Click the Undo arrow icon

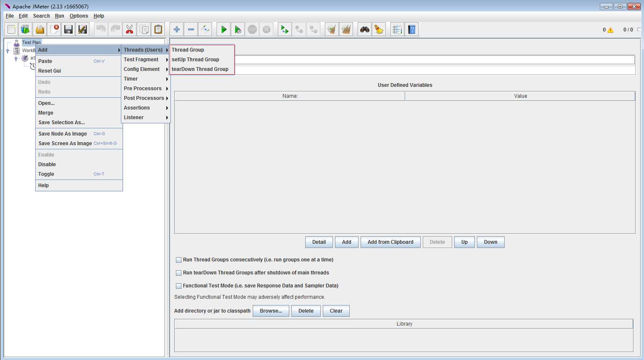click(x=101, y=29)
